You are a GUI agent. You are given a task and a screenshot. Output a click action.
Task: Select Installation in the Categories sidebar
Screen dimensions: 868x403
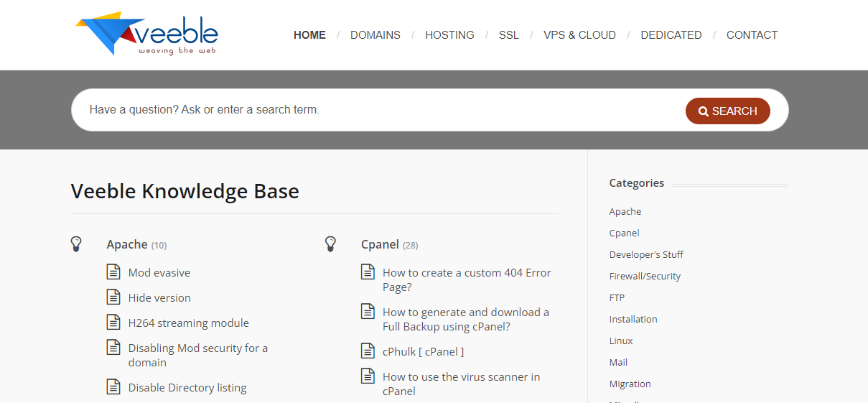point(633,320)
